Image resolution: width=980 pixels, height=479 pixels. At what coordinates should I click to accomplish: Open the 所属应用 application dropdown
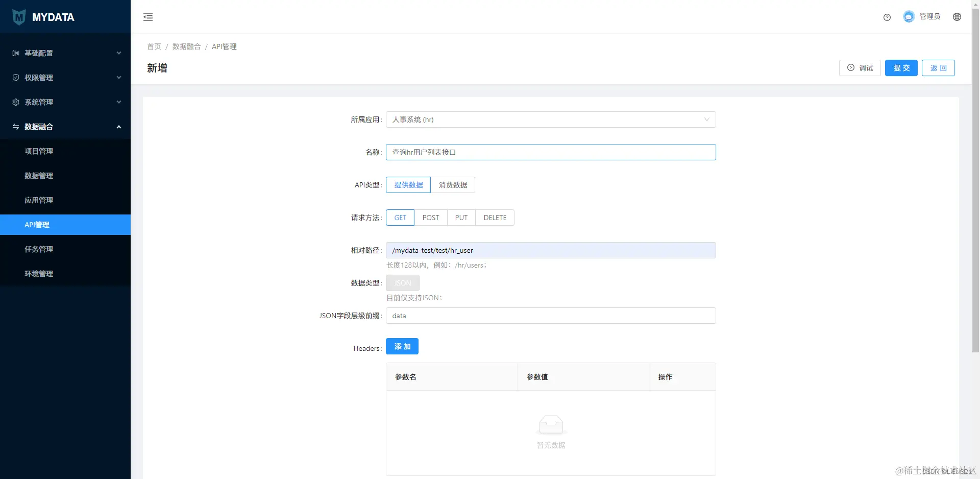(551, 119)
